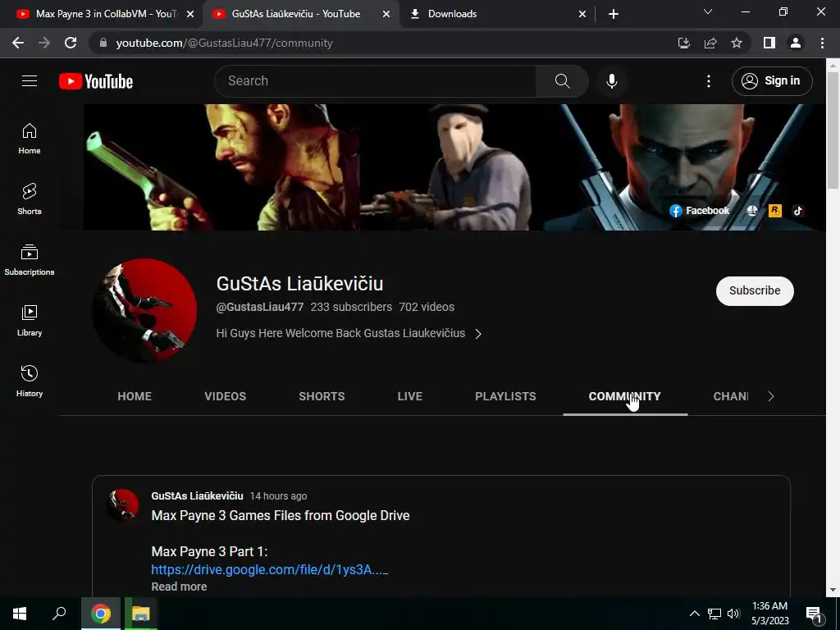The width and height of the screenshot is (840, 630).
Task: Click inside the YouTube Search field
Action: 375,81
